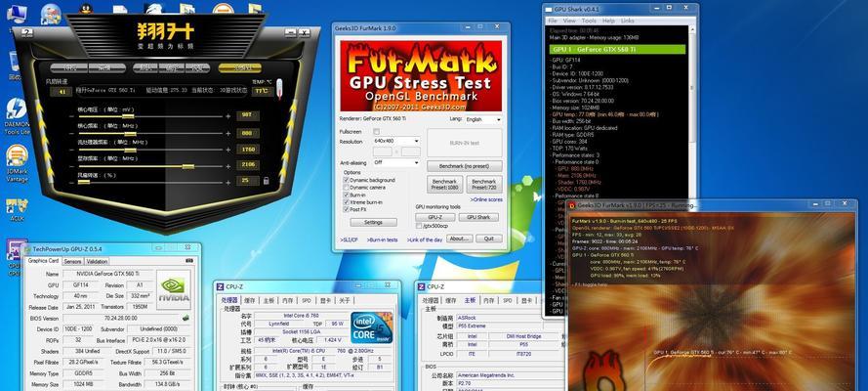Toggle the Post FX checkbox
The width and height of the screenshot is (868, 391).
click(x=347, y=209)
